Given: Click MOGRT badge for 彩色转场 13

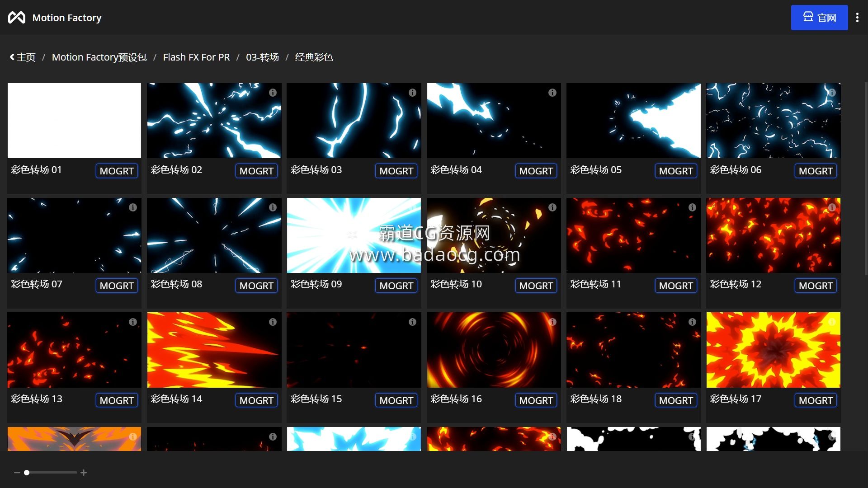Looking at the screenshot, I should click(117, 400).
